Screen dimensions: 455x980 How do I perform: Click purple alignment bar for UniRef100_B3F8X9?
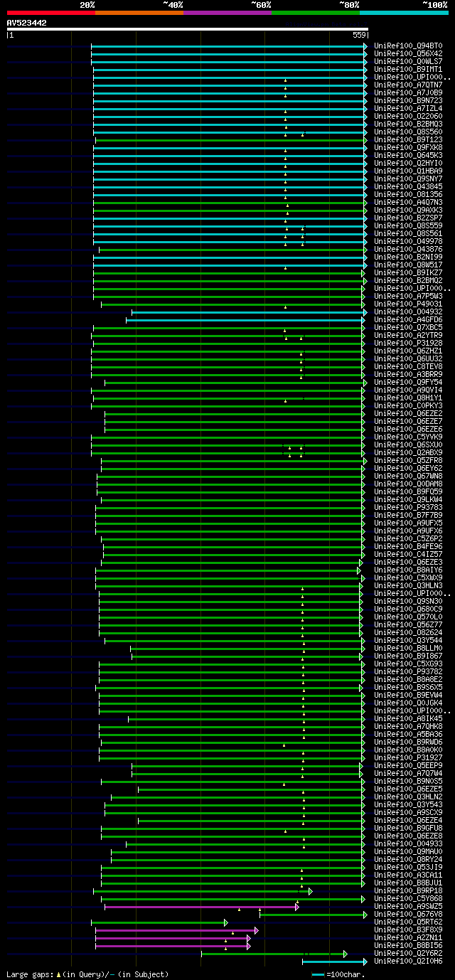point(176,930)
